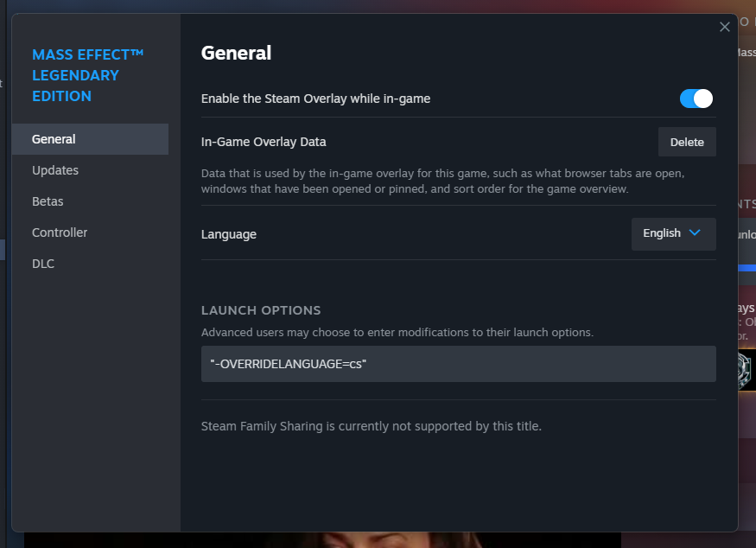This screenshot has width=756, height=548.
Task: Click the In-Game Overlay Data label
Action: [264, 142]
